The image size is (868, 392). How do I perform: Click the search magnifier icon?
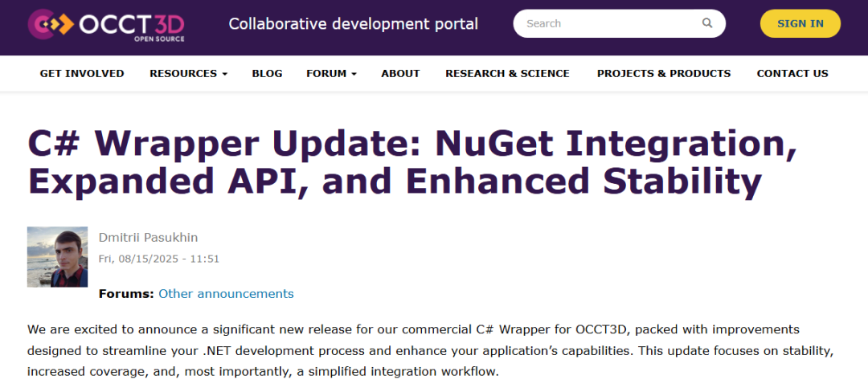tap(707, 23)
